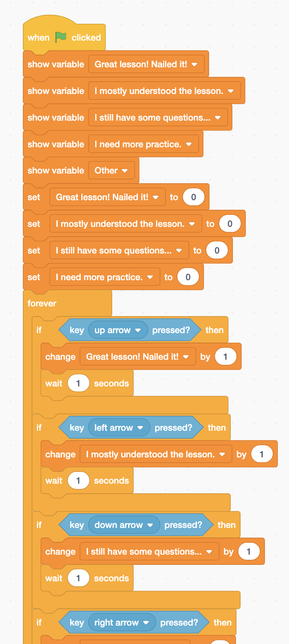Open the 'up arrow' key dropdown
This screenshot has width=289, height=644.
(138, 330)
